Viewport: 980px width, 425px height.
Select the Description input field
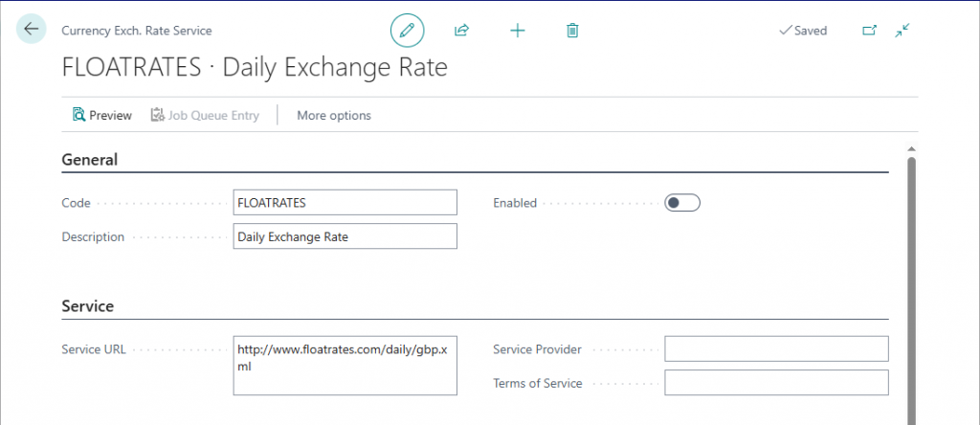[x=345, y=236]
